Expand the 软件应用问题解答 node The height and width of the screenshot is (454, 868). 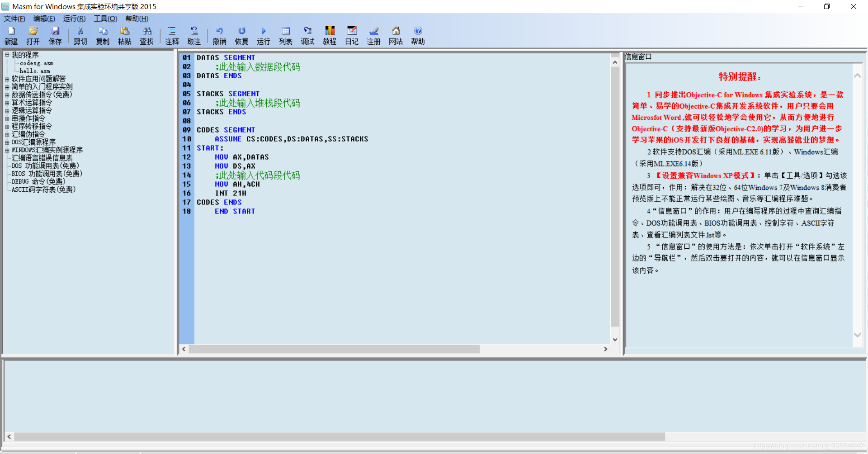point(7,79)
